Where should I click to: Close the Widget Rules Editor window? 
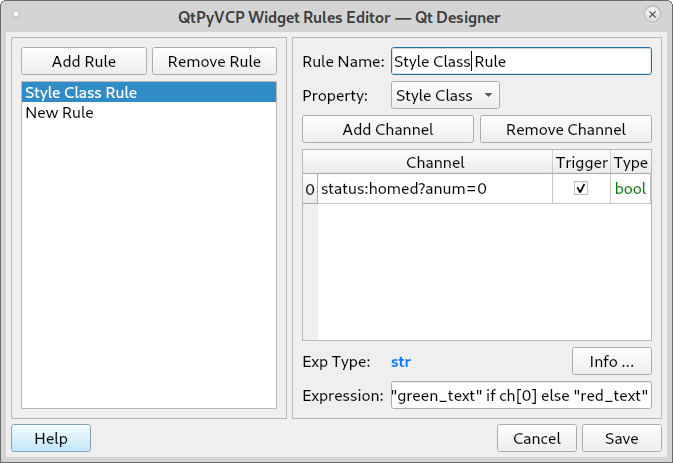pos(652,15)
